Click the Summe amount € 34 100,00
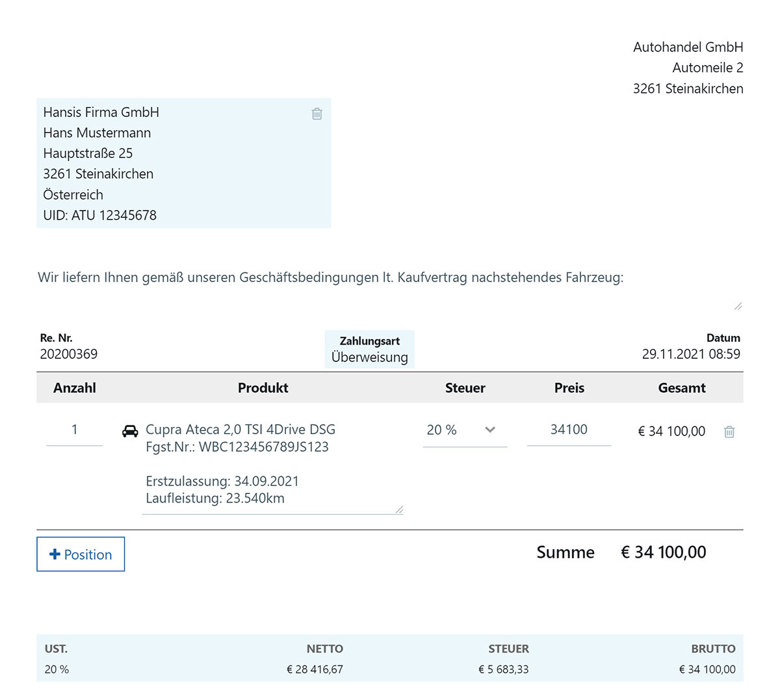The image size is (780, 700). pyautogui.click(x=664, y=552)
